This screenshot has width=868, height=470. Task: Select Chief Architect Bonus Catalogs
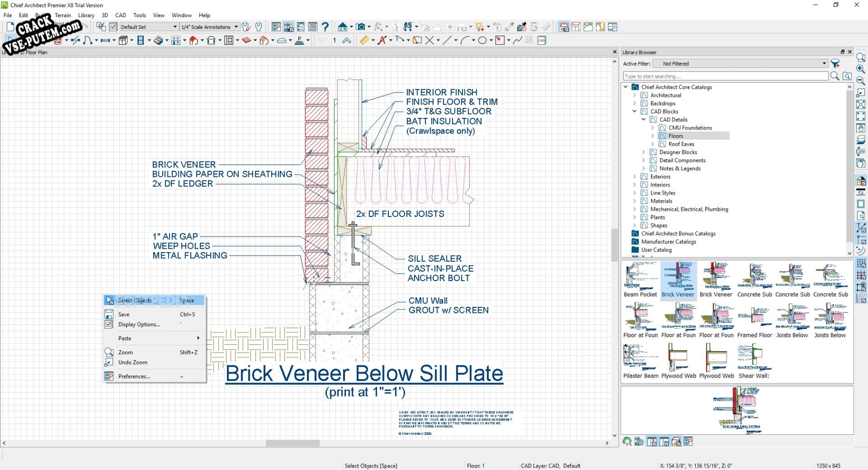tap(678, 234)
